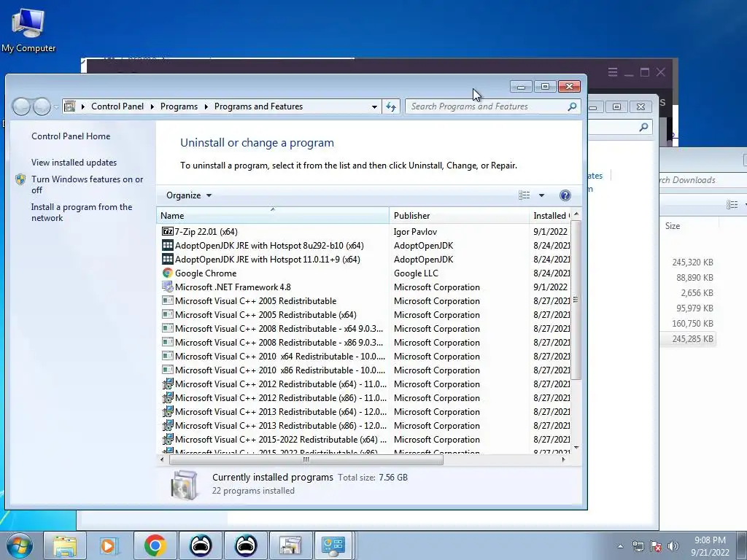Open Windows Media Player taskbar icon

[x=109, y=545]
